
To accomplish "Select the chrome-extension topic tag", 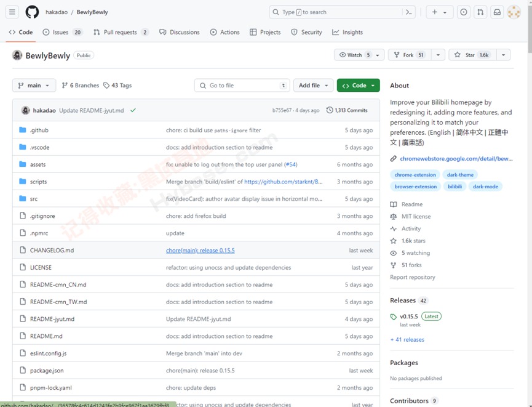I will click(x=415, y=175).
